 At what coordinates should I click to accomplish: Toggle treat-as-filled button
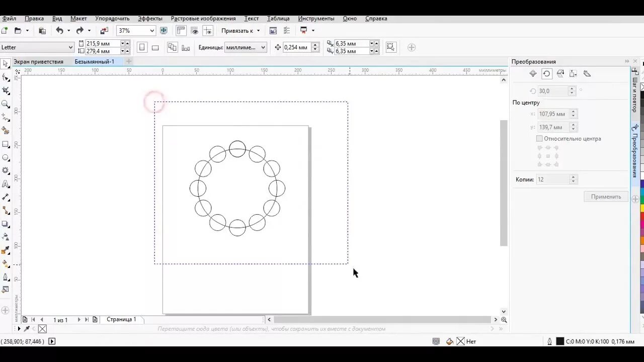(390, 47)
